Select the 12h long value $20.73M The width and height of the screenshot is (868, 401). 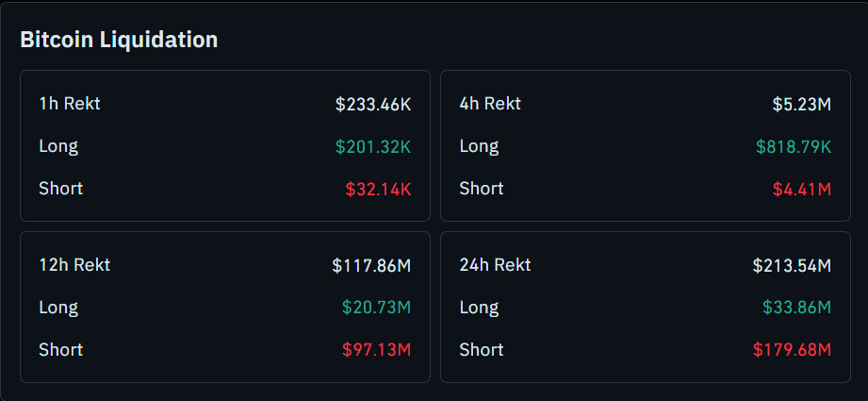[376, 308]
